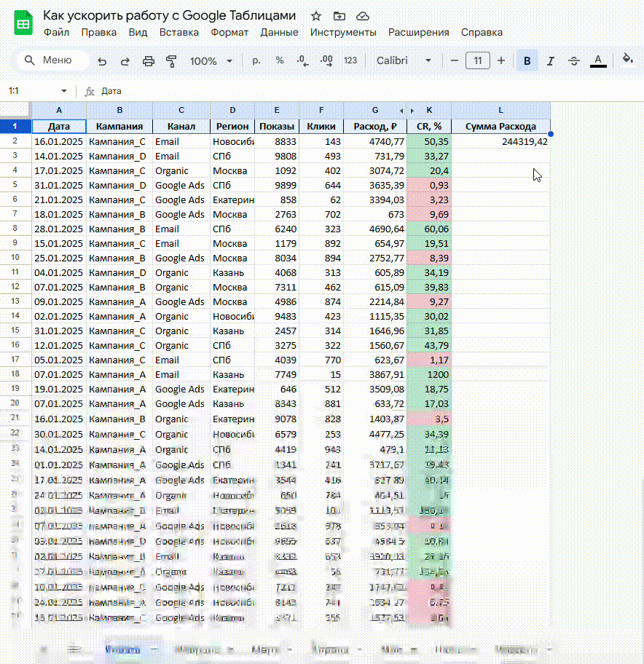Select the green CR cell 50,35
644x664 pixels.
[429, 141]
